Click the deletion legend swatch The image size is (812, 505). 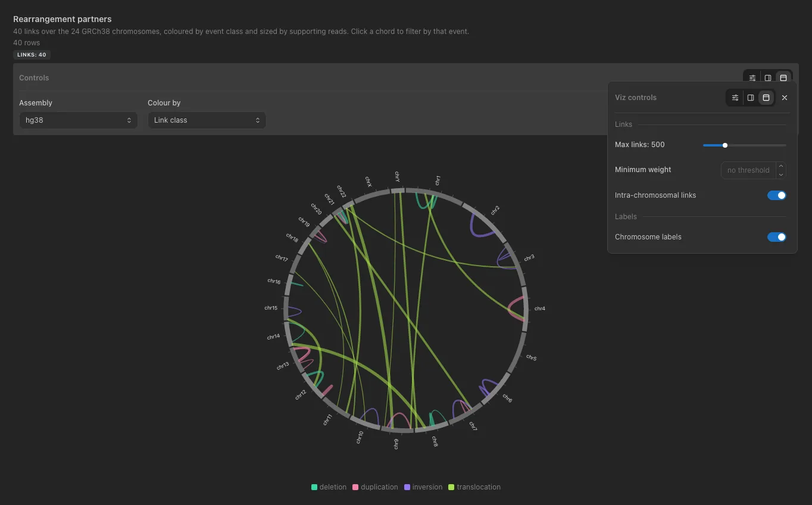tap(314, 487)
